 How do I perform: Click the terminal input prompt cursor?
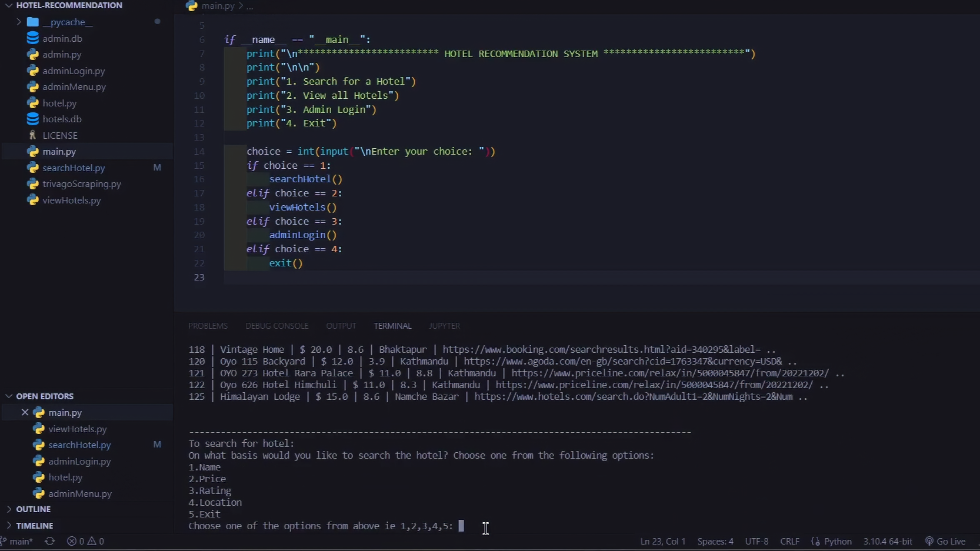coord(461,526)
